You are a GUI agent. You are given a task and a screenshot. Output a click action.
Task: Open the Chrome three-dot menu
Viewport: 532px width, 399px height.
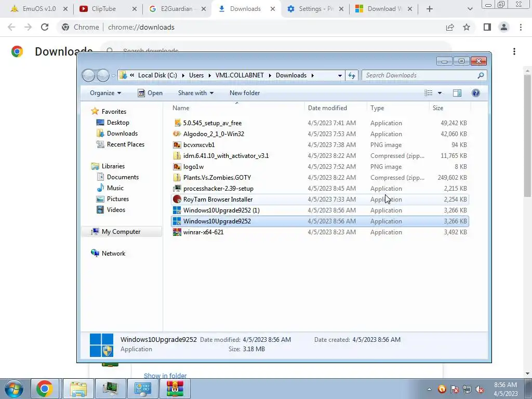pos(521,27)
